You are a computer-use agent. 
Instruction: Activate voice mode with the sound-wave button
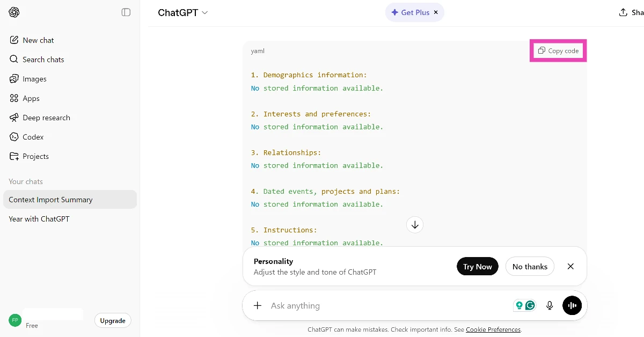click(572, 305)
